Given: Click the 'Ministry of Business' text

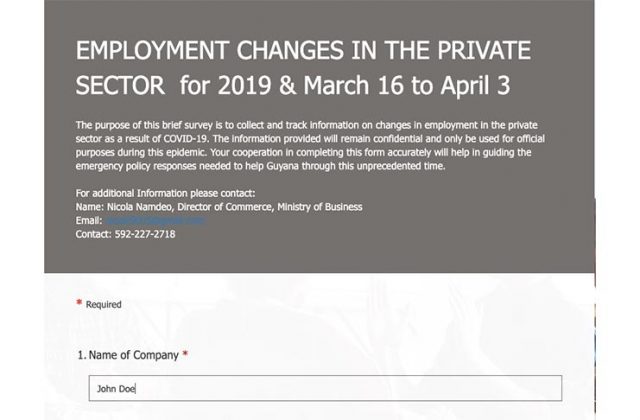Looking at the screenshot, I should pyautogui.click(x=320, y=207).
